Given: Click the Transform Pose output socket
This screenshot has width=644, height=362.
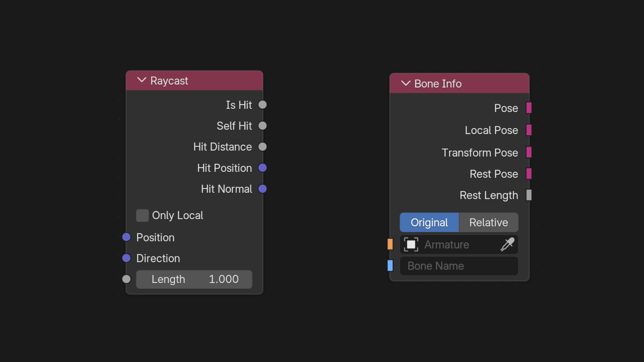Looking at the screenshot, I should point(529,152).
